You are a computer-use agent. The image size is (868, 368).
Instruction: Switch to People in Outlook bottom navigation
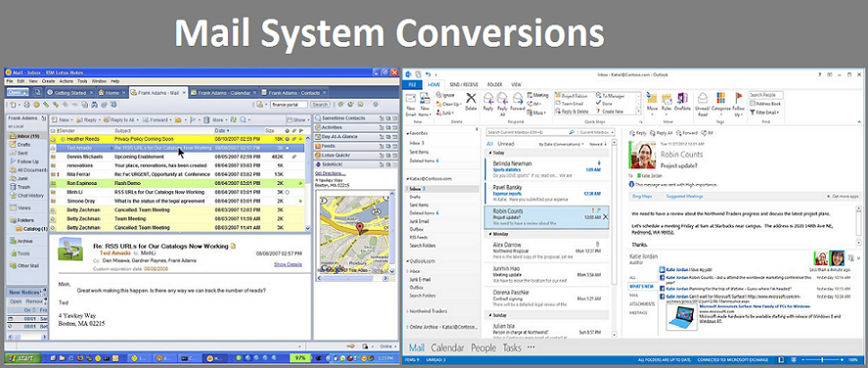point(483,348)
